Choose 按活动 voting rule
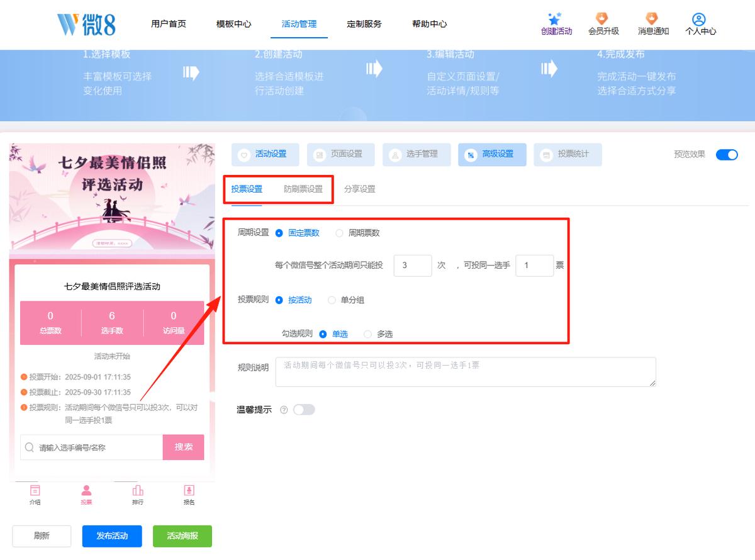This screenshot has width=755, height=560. coord(294,300)
